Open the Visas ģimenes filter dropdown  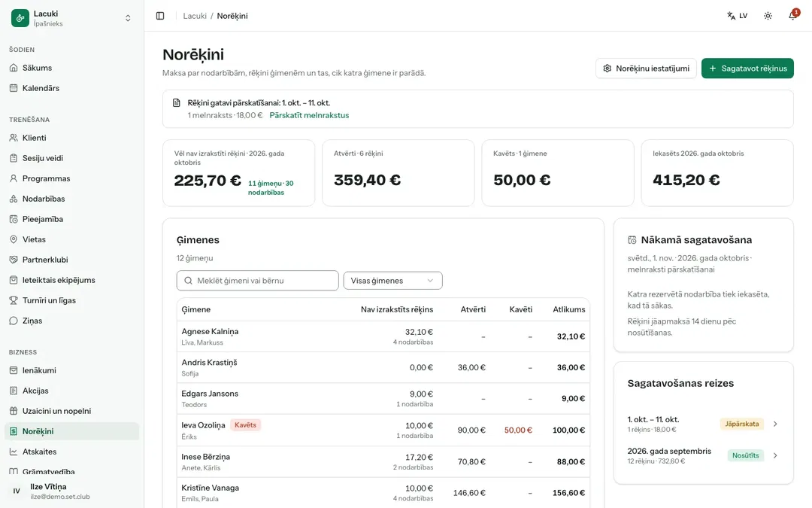(392, 281)
